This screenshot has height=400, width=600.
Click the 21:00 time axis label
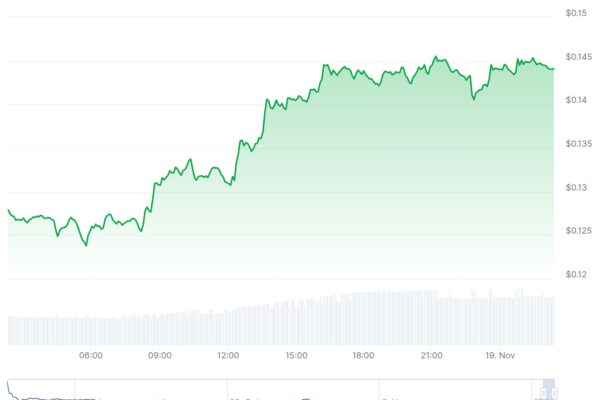click(431, 355)
